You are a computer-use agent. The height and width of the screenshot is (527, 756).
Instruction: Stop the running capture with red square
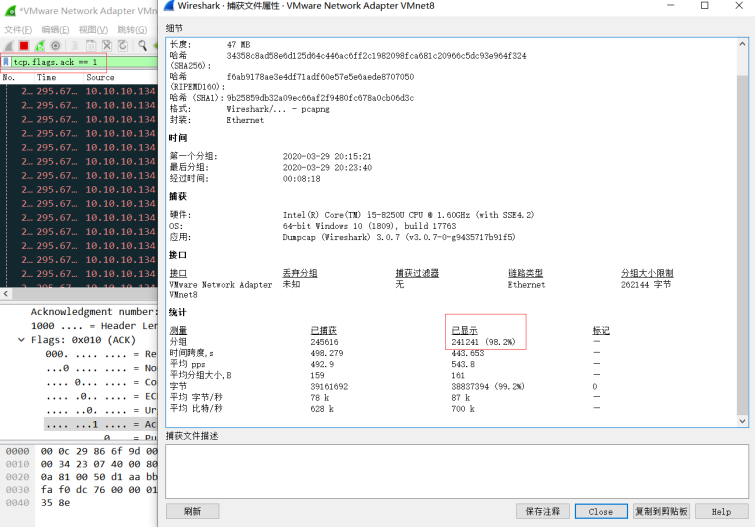point(24,46)
